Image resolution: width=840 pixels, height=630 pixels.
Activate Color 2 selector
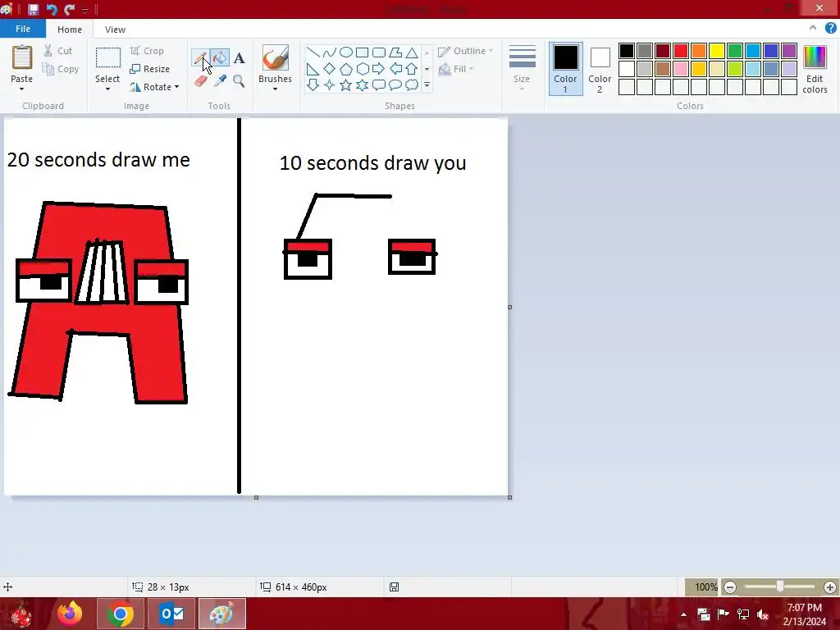pyautogui.click(x=600, y=69)
